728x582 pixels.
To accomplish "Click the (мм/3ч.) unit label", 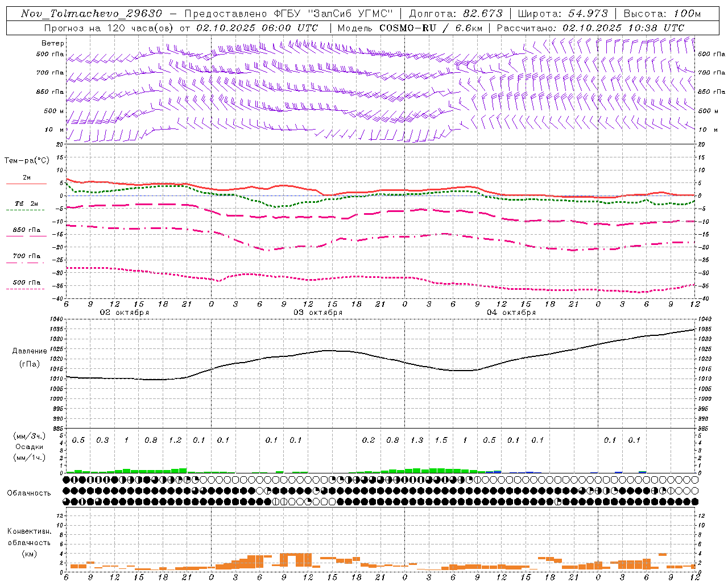I will click(x=30, y=436).
